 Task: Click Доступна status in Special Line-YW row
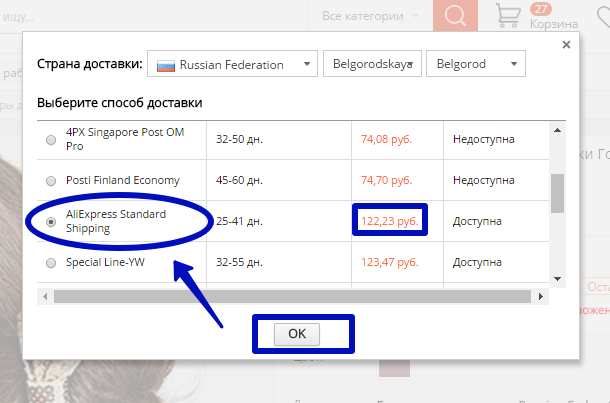[477, 262]
